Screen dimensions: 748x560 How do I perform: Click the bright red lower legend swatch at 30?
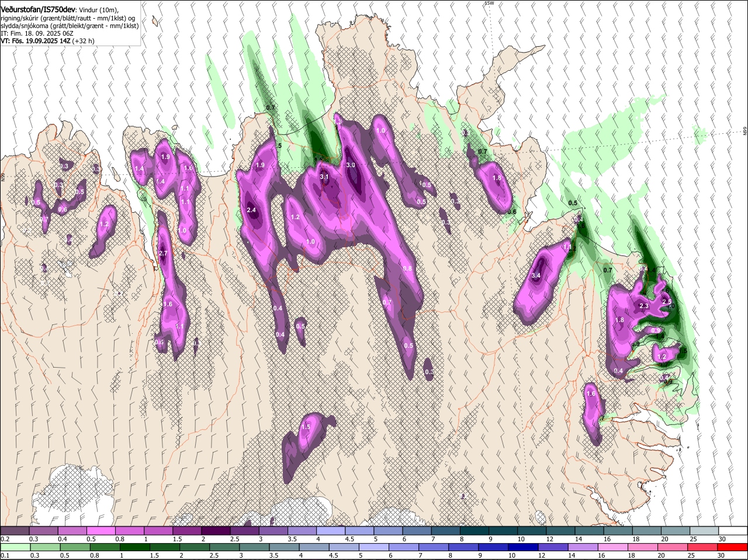pyautogui.click(x=733, y=548)
